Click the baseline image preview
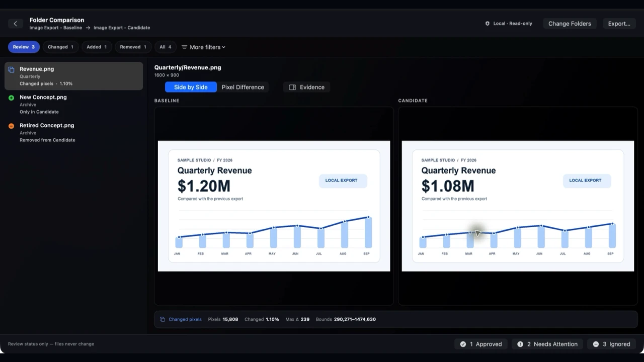 pyautogui.click(x=274, y=206)
